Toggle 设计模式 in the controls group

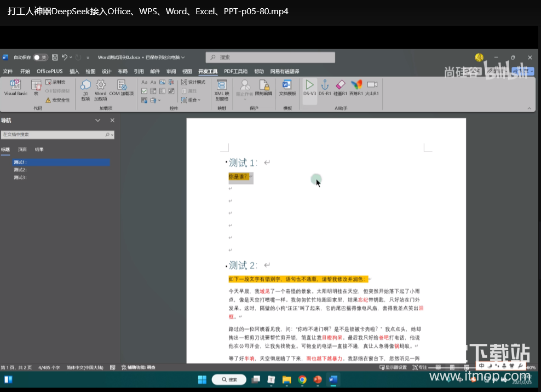[194, 82]
